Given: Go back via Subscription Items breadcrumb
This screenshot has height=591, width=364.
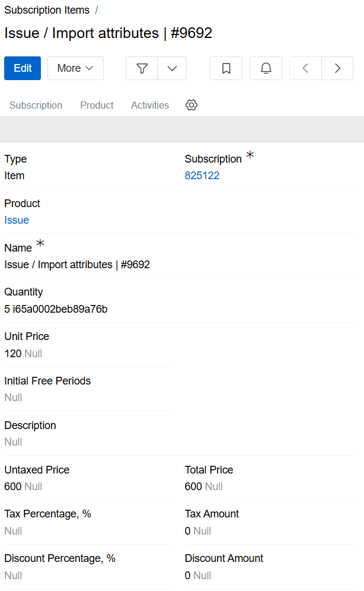Looking at the screenshot, I should (x=47, y=9).
